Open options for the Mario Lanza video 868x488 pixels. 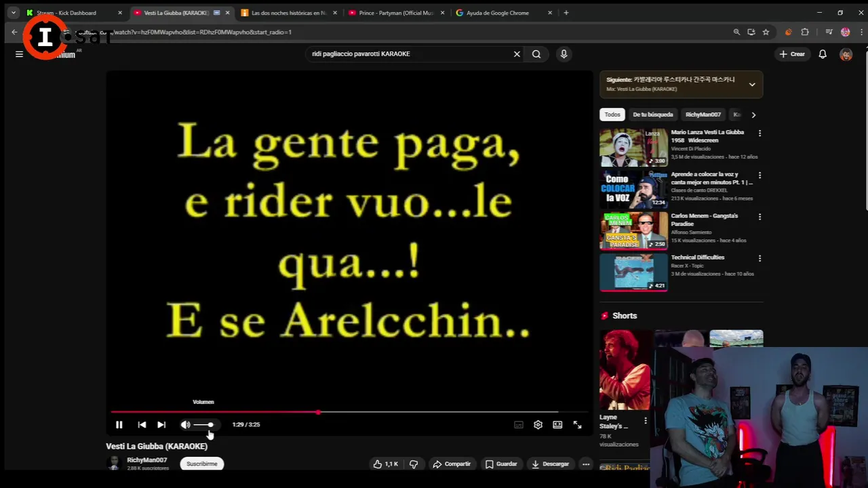tap(759, 134)
